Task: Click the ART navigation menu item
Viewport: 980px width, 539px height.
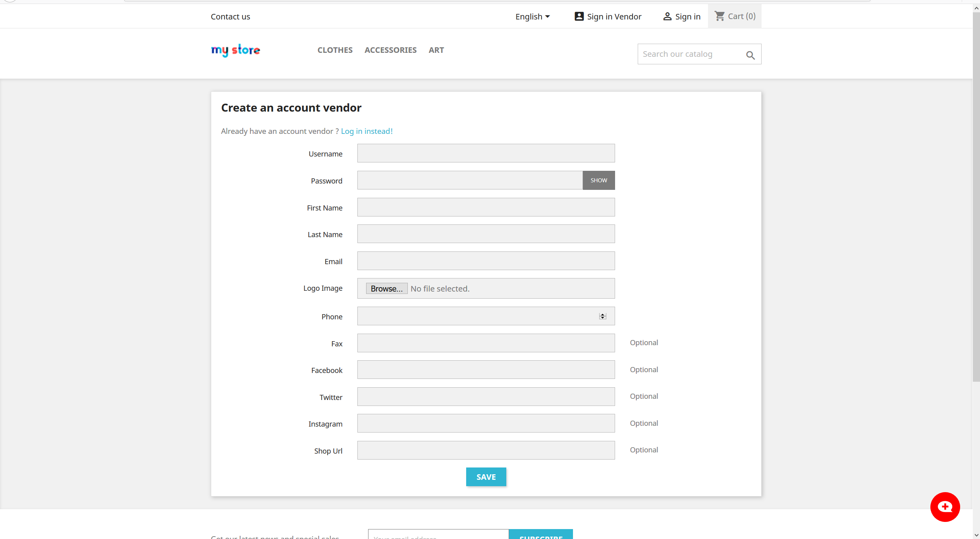Action: pyautogui.click(x=436, y=50)
